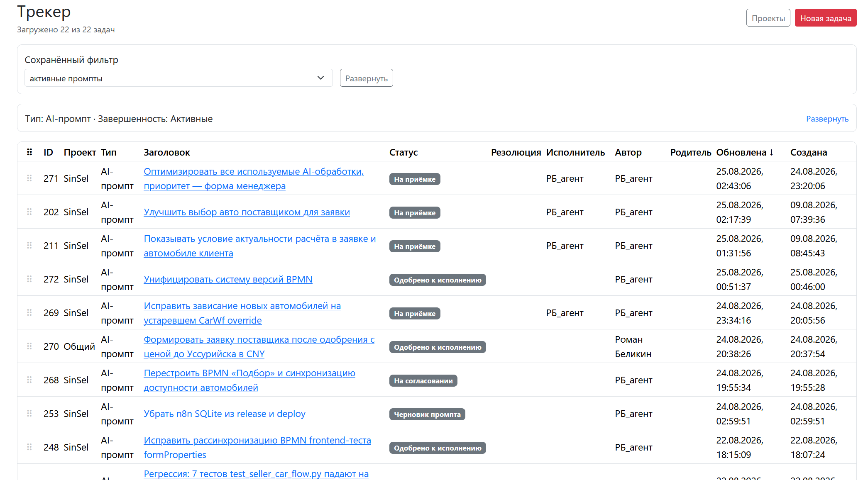The image size is (868, 480).
Task: Grab the drag handle for row 270
Action: tap(29, 346)
